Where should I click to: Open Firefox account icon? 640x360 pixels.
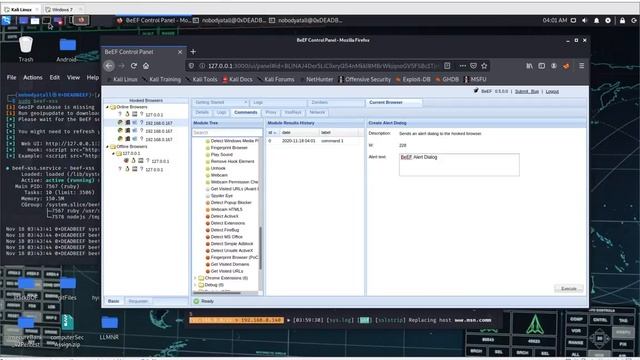pyautogui.click(x=554, y=66)
